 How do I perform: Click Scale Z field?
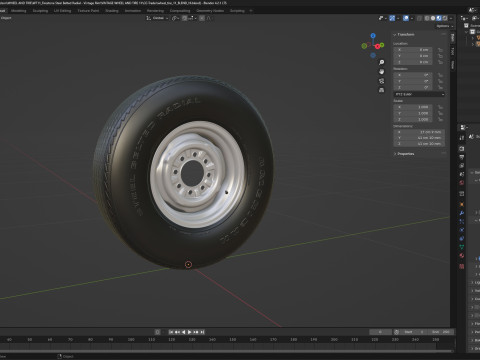click(413, 120)
